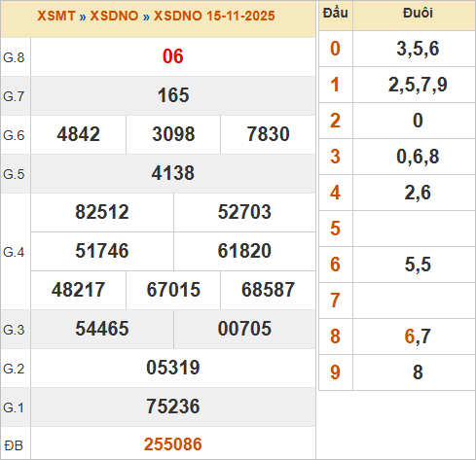Click head digit 3 in Đầu column
This screenshot has height=460, width=476.
tap(335, 157)
